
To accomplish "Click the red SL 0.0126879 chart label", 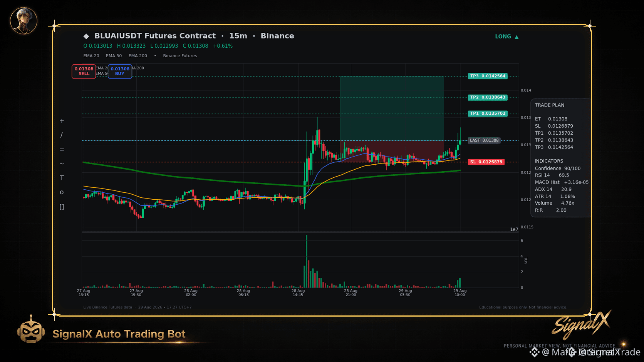I will [x=486, y=162].
